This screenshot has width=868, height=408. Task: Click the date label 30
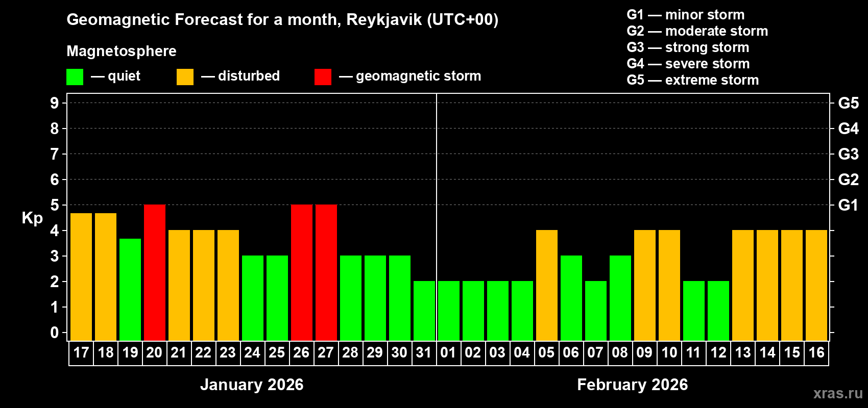399,353
